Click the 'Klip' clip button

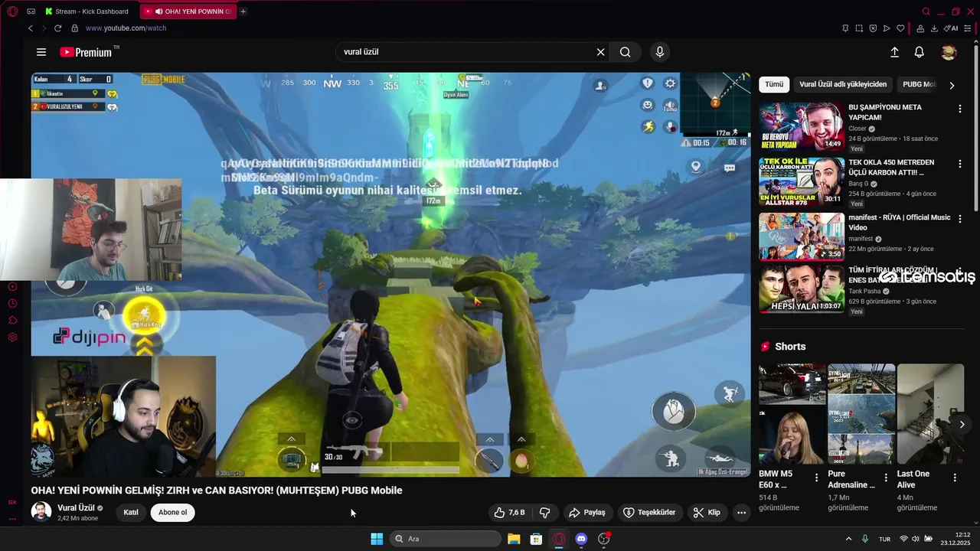click(x=706, y=513)
